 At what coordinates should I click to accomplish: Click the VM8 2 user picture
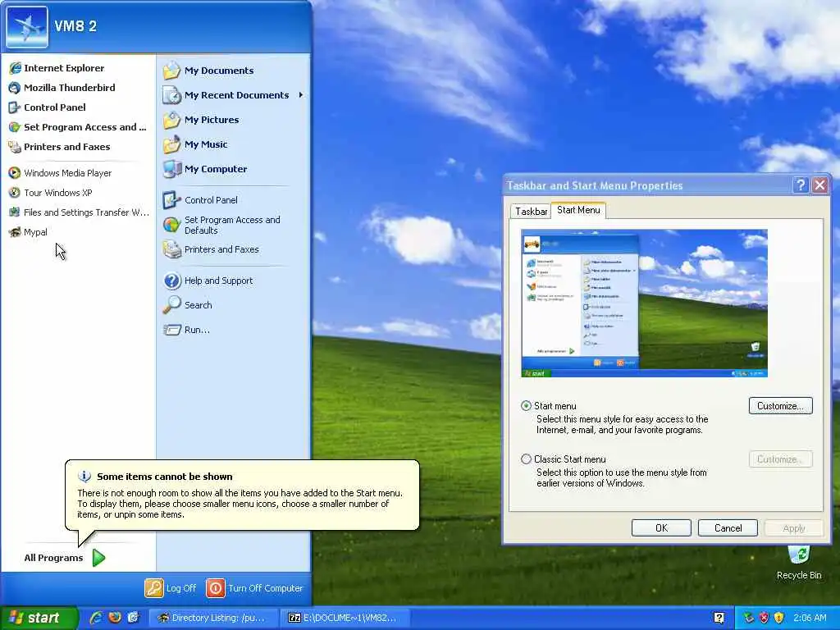point(27,27)
